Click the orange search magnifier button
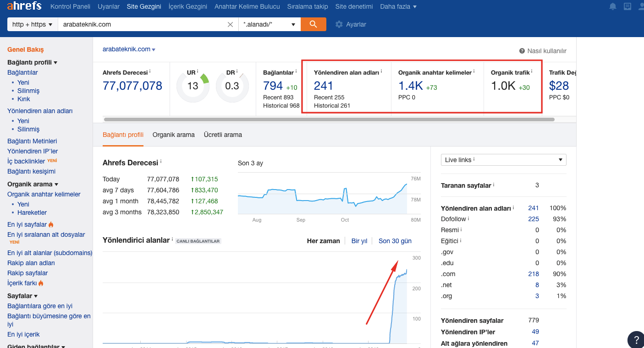The width and height of the screenshot is (644, 348). [314, 24]
